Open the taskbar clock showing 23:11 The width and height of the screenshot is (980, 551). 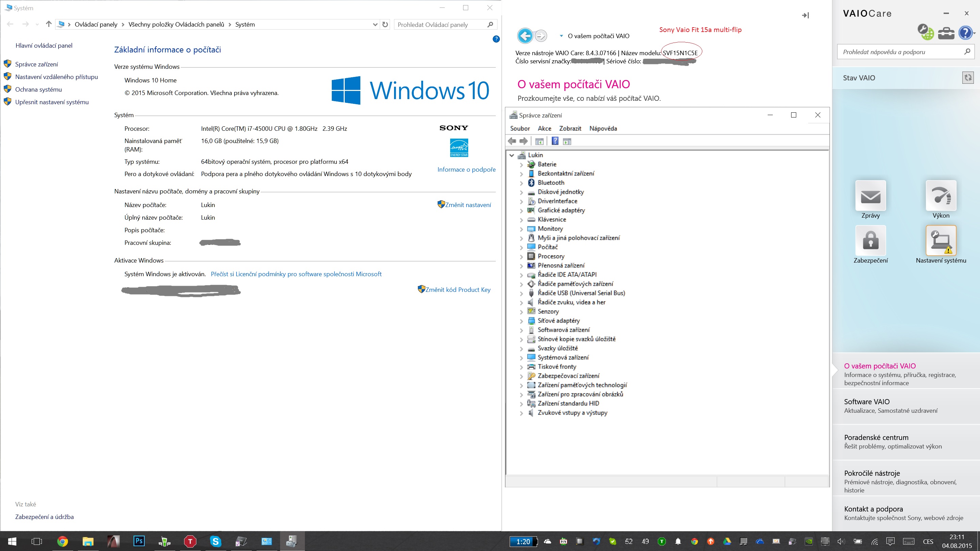[x=957, y=541]
